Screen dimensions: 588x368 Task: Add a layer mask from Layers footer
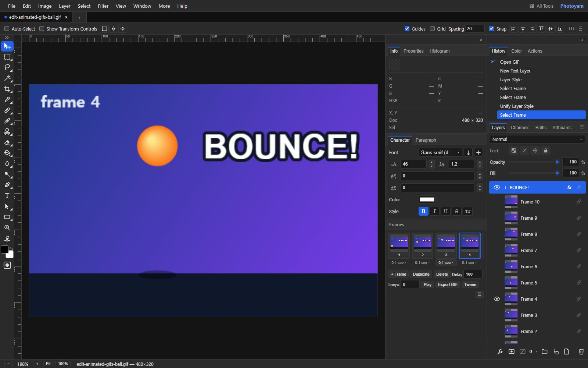point(511,352)
